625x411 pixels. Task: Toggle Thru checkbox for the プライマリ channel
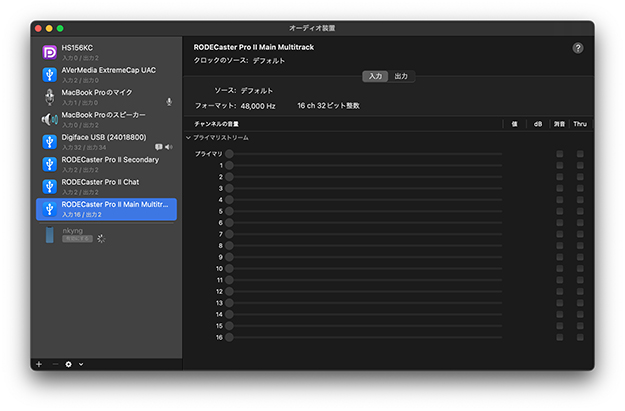[x=580, y=154]
